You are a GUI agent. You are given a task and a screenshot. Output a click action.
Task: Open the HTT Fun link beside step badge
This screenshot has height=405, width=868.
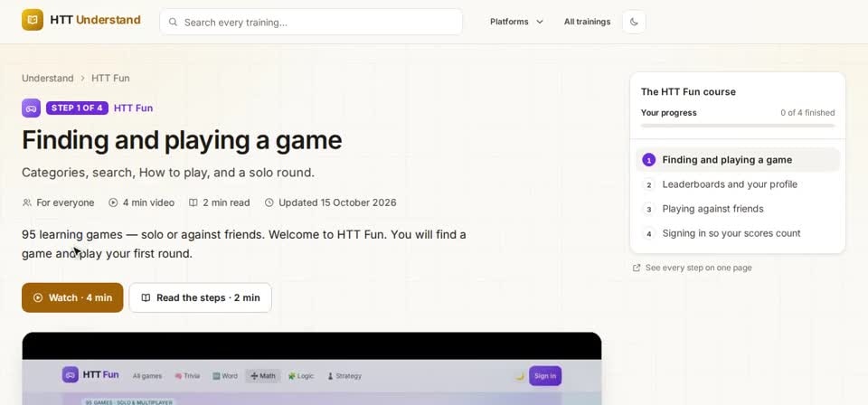(134, 108)
